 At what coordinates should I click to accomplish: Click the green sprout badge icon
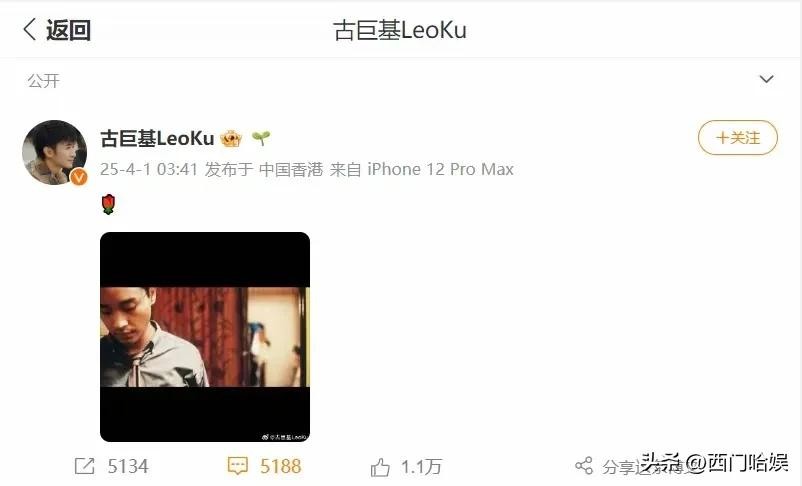coord(261,138)
